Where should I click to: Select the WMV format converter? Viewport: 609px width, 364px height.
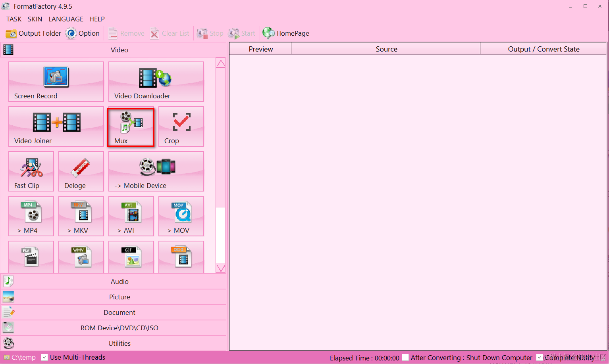pos(81,257)
